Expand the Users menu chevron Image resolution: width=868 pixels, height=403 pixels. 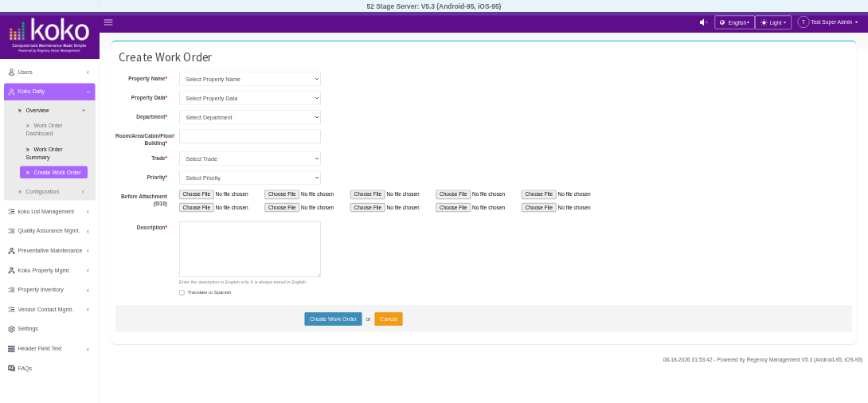88,72
